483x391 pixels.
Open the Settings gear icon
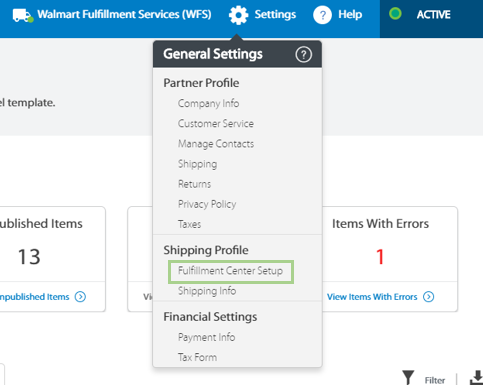tap(238, 15)
